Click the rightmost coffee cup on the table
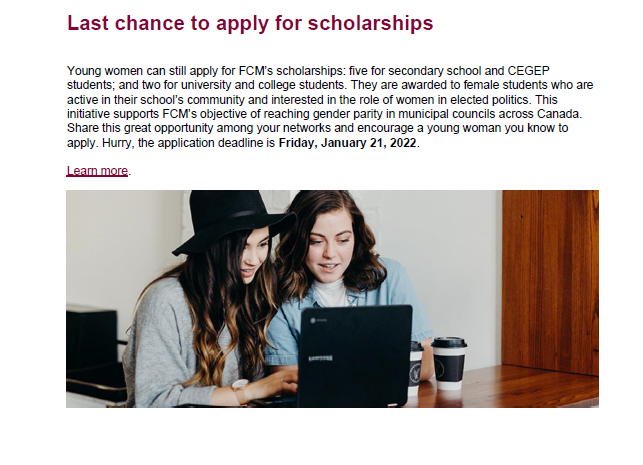The width and height of the screenshot is (643, 465). pos(449,363)
